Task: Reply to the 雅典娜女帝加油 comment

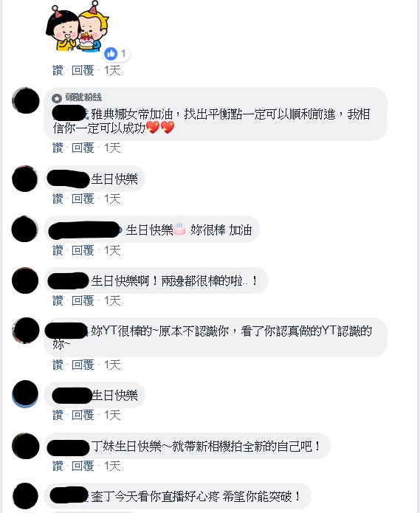Action: [x=83, y=148]
